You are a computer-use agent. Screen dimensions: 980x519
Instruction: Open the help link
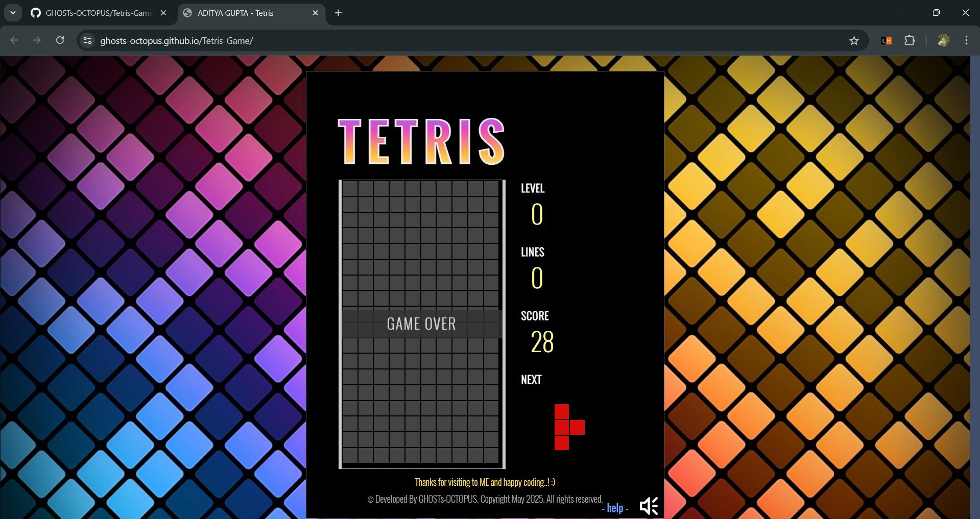pos(615,508)
